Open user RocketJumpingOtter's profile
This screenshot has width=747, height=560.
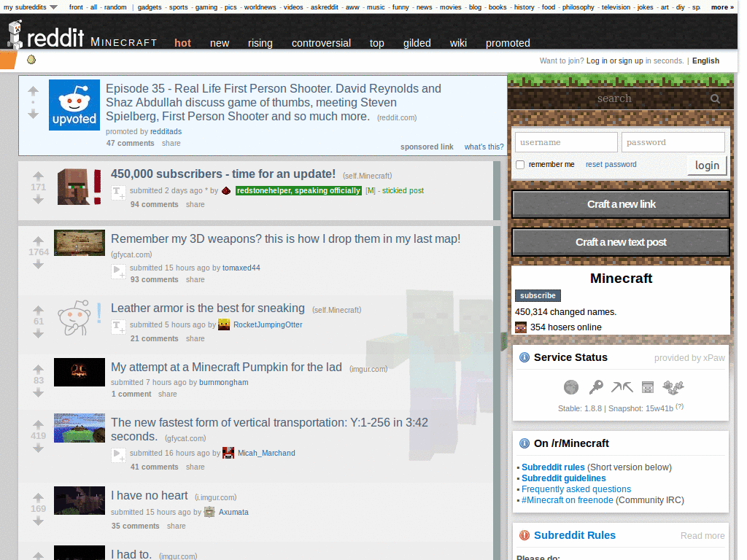point(268,324)
